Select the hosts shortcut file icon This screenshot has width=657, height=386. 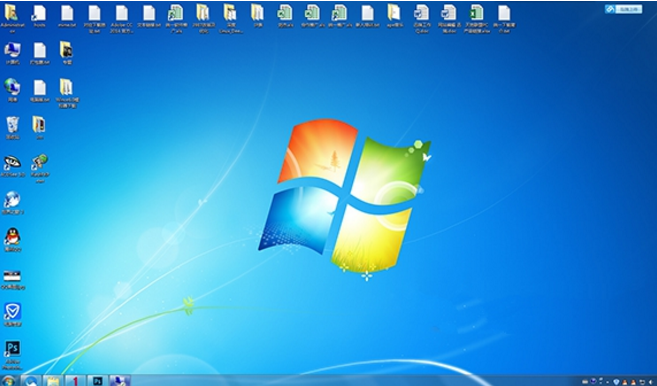pyautogui.click(x=39, y=16)
